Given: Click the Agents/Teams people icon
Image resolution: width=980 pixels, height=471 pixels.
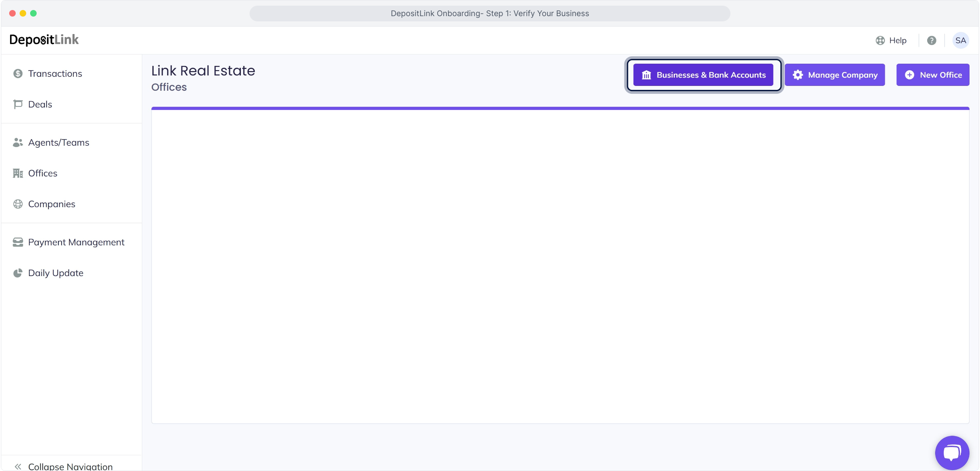Looking at the screenshot, I should 18,143.
